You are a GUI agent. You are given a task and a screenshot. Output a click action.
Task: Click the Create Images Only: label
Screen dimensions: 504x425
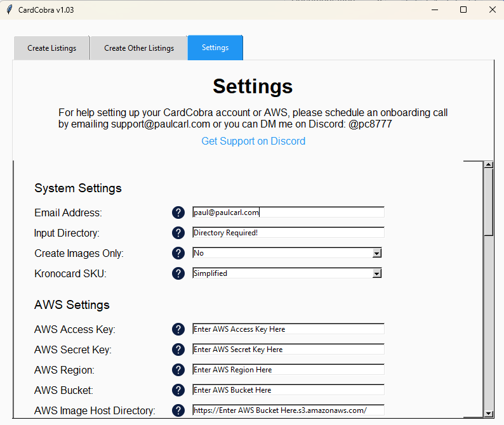[79, 254]
